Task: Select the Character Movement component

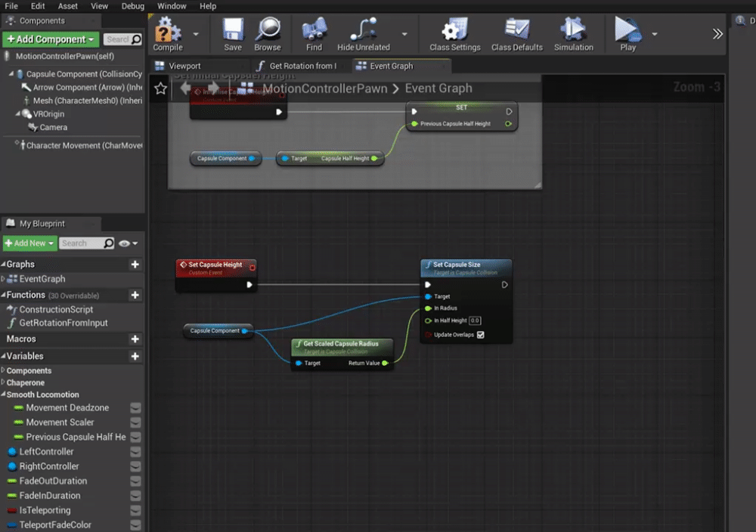Action: coord(79,145)
